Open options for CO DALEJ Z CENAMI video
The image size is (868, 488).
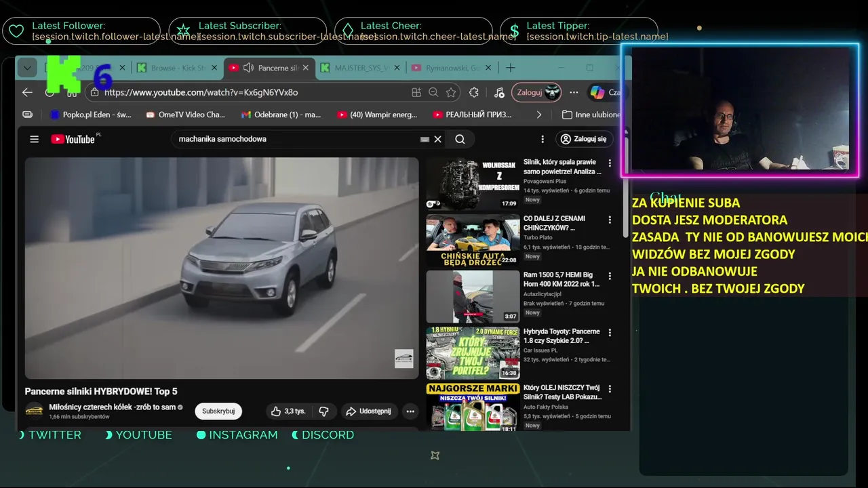tap(610, 220)
